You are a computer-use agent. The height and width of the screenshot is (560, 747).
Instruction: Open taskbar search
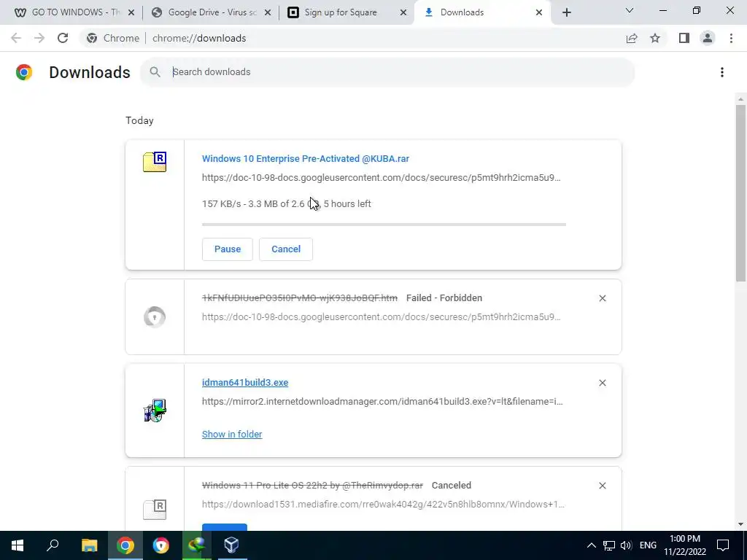53,545
